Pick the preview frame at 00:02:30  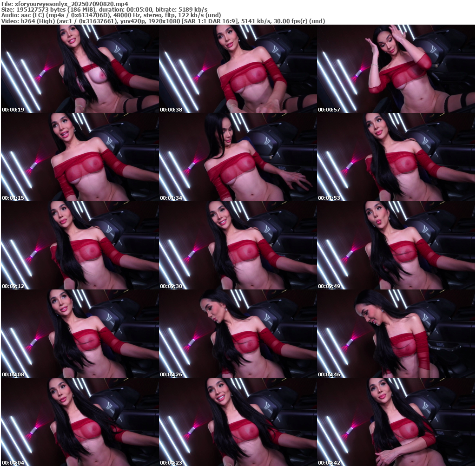(x=238, y=245)
